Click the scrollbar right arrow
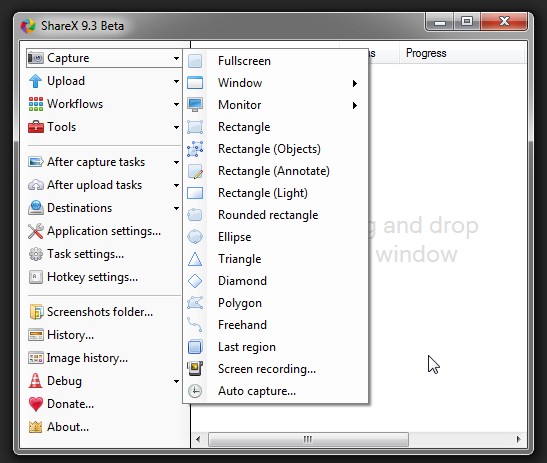 (518, 439)
